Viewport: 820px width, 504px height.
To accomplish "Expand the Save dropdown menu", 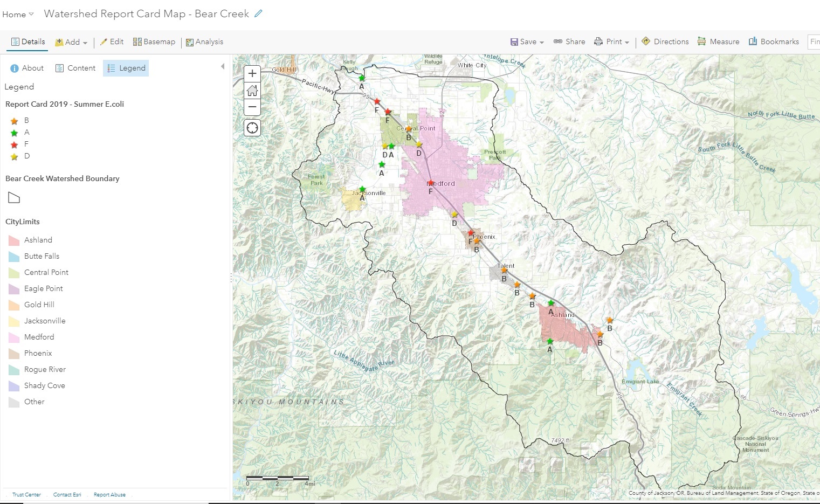I will coord(527,42).
